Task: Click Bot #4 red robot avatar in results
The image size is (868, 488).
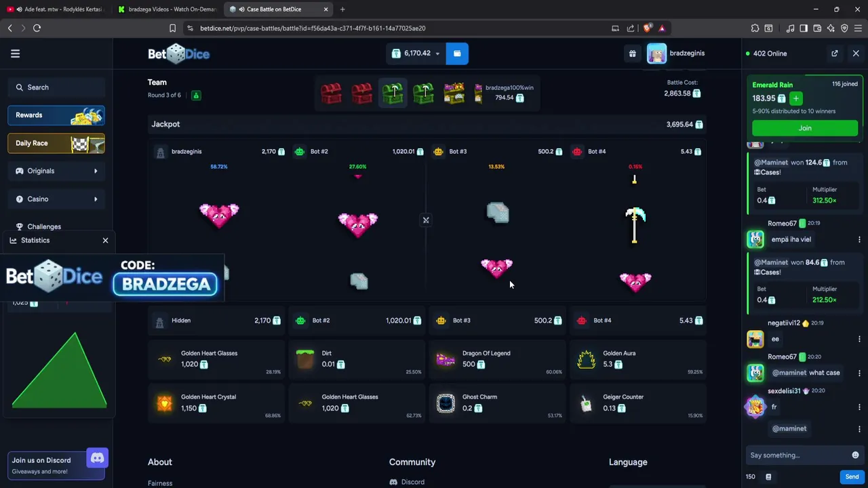Action: tap(581, 321)
